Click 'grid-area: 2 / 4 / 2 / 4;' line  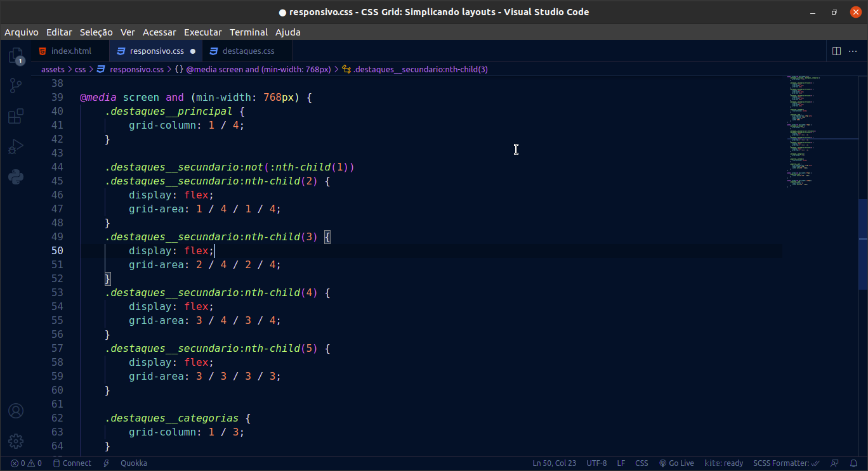pyautogui.click(x=205, y=265)
